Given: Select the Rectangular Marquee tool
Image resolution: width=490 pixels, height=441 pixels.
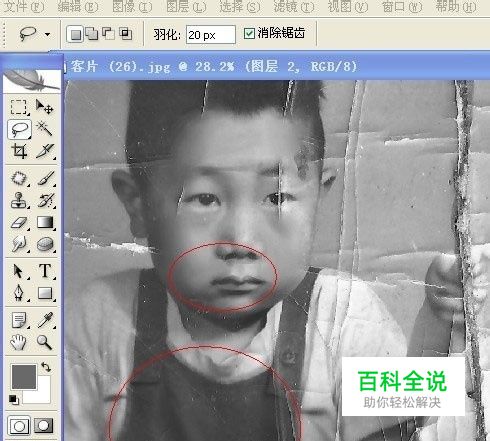Looking at the screenshot, I should pos(18,107).
